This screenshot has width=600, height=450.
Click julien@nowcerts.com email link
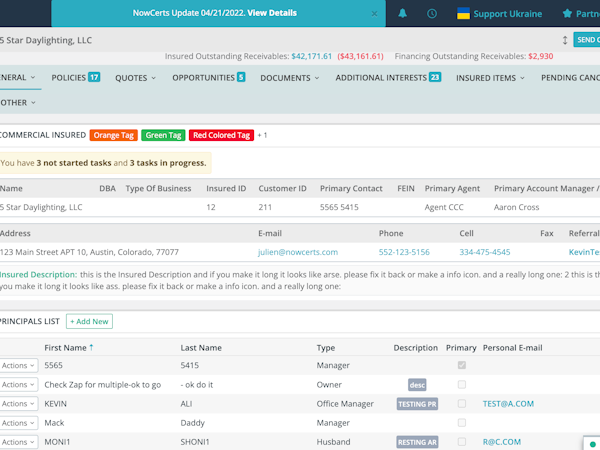[x=298, y=252]
